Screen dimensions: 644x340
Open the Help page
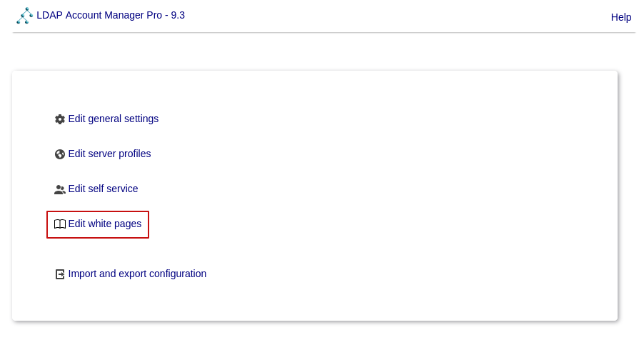click(x=620, y=17)
